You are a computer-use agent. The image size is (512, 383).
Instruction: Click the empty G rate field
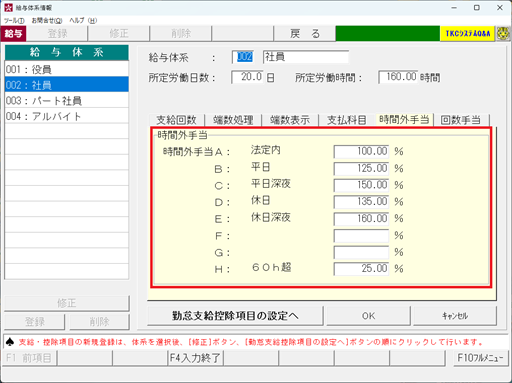pos(361,252)
